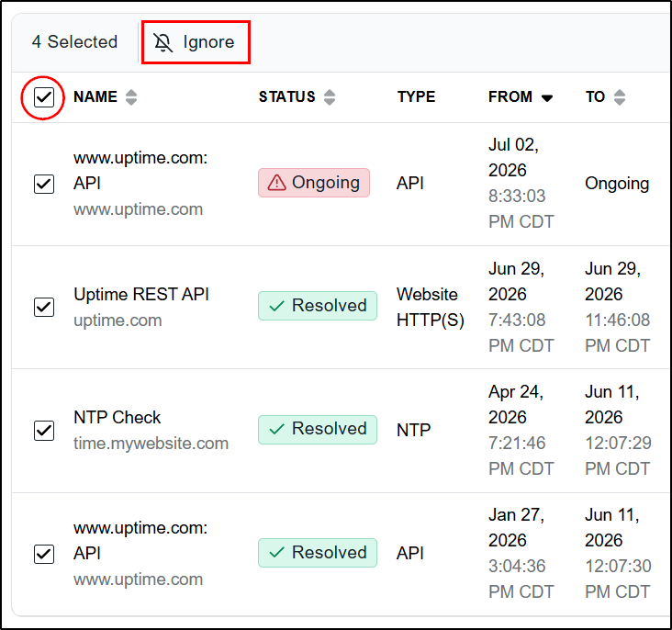Click the TYPE column header
The height and width of the screenshot is (630, 672).
point(416,97)
